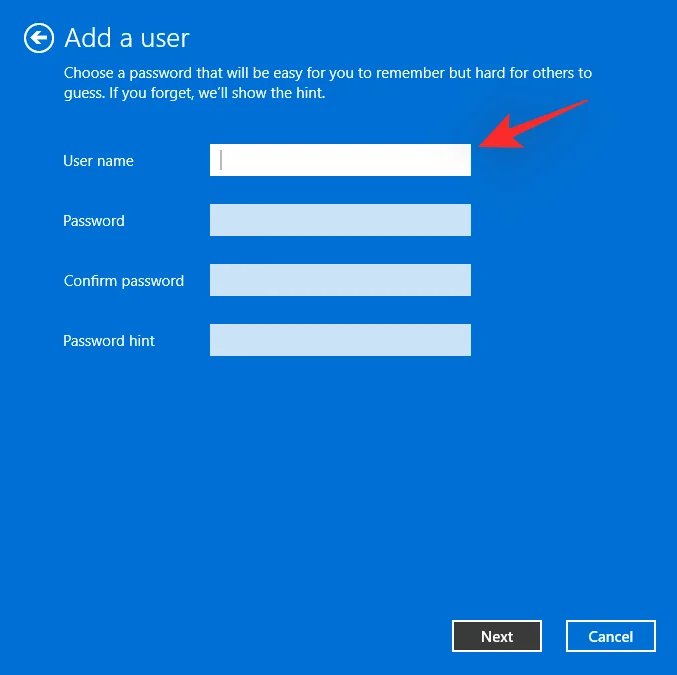The height and width of the screenshot is (675, 677).
Task: Click the 'Confirm password' label
Action: tap(124, 281)
